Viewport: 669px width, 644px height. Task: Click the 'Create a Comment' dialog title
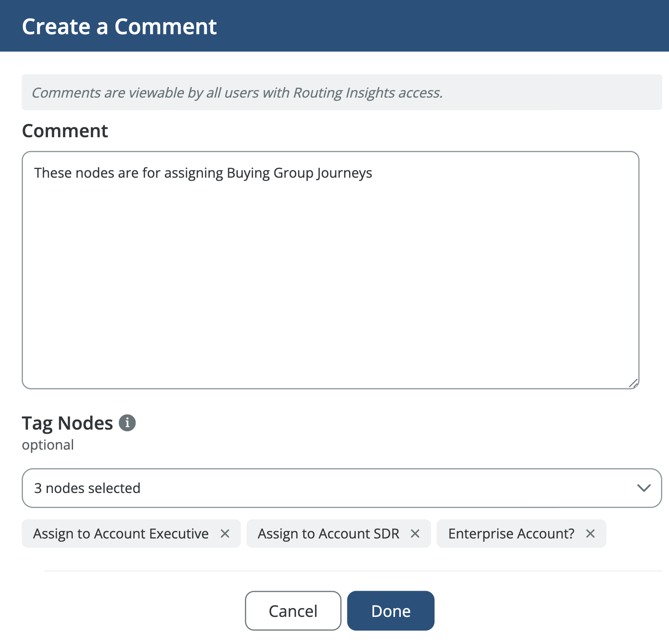point(119,27)
